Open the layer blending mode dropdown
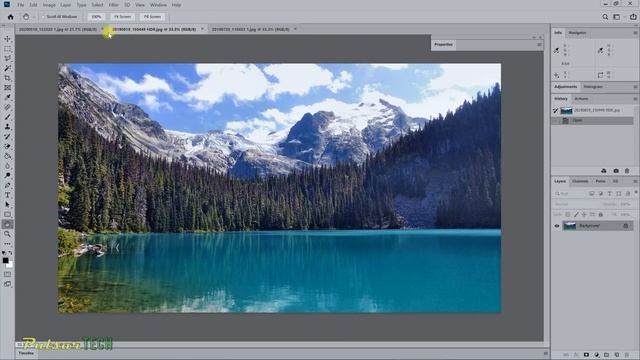This screenshot has width=640, height=360. coord(576,204)
